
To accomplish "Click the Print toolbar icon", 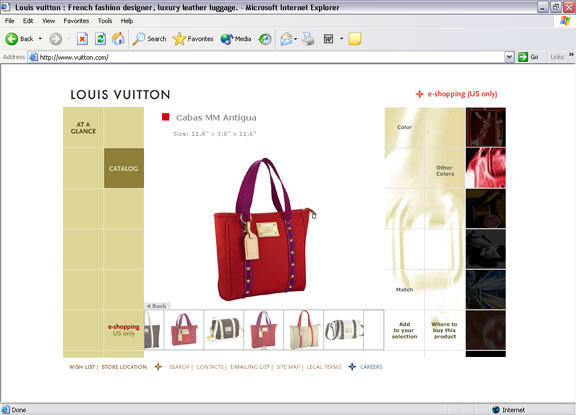I will 308,39.
